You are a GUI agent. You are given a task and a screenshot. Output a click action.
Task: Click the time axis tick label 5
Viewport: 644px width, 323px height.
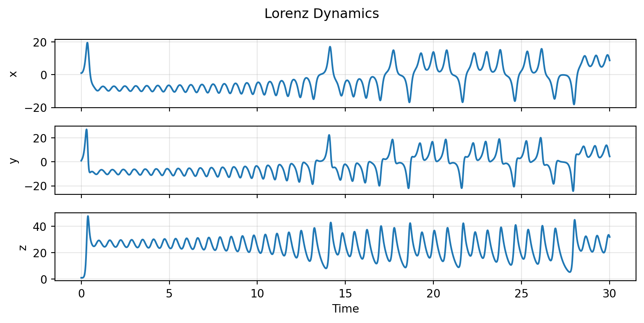(169, 292)
